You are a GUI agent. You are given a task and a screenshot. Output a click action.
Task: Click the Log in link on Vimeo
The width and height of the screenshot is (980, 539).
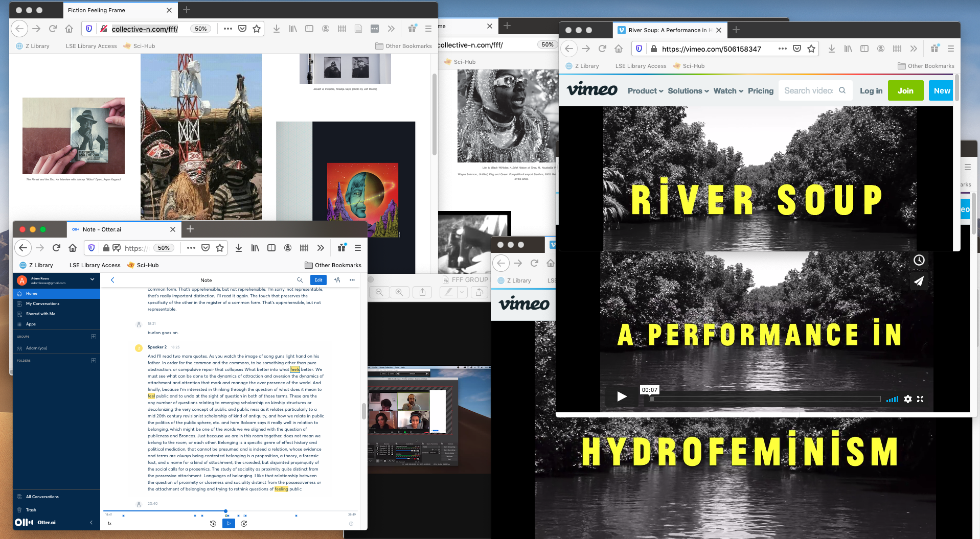click(x=871, y=91)
